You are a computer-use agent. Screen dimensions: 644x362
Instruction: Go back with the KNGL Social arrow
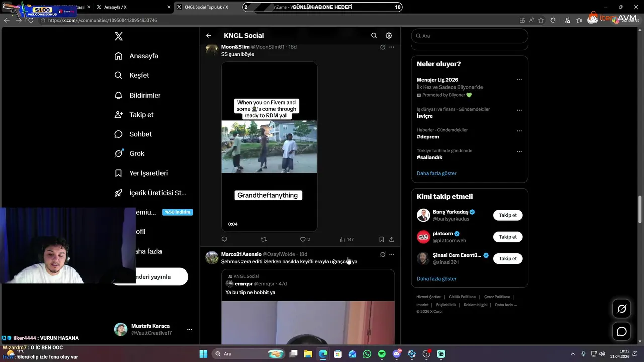point(209,36)
